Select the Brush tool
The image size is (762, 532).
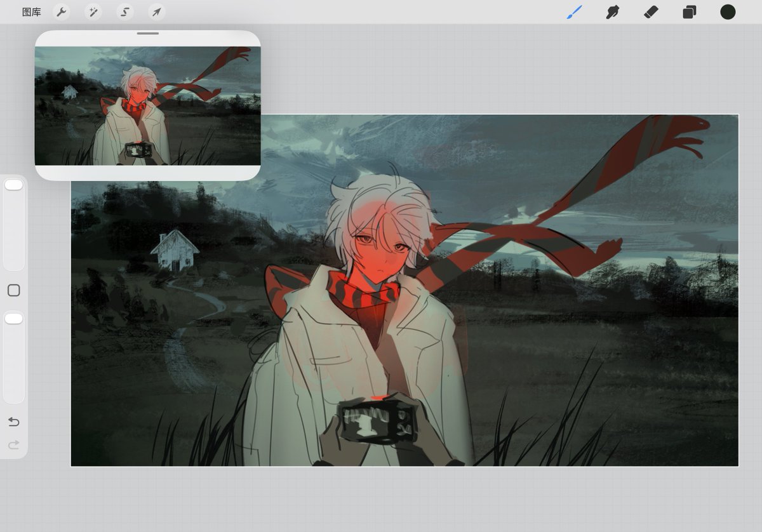click(x=574, y=12)
